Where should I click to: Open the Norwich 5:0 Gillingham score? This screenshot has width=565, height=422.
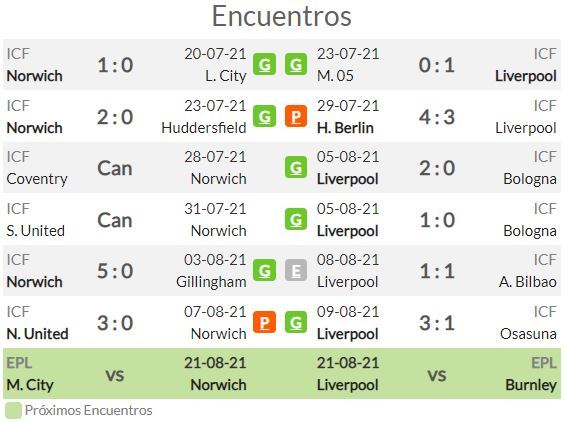115,271
